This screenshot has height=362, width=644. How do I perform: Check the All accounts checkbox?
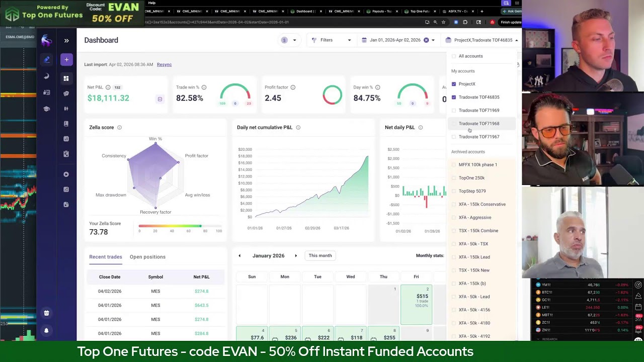pyautogui.click(x=454, y=56)
